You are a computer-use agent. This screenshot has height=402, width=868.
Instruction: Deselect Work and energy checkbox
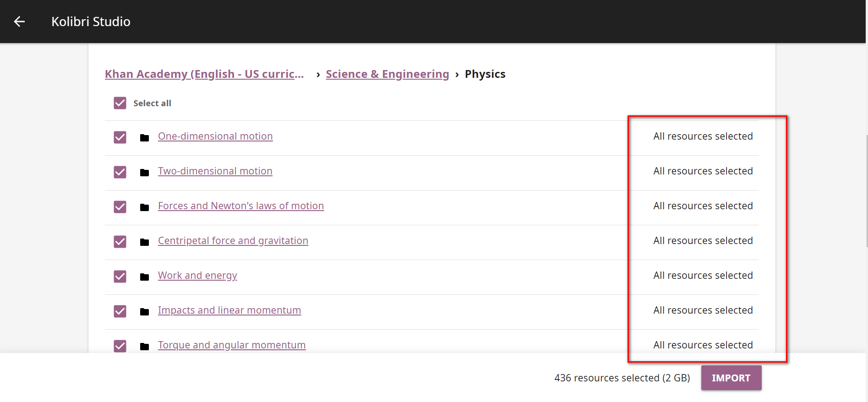[x=120, y=277]
